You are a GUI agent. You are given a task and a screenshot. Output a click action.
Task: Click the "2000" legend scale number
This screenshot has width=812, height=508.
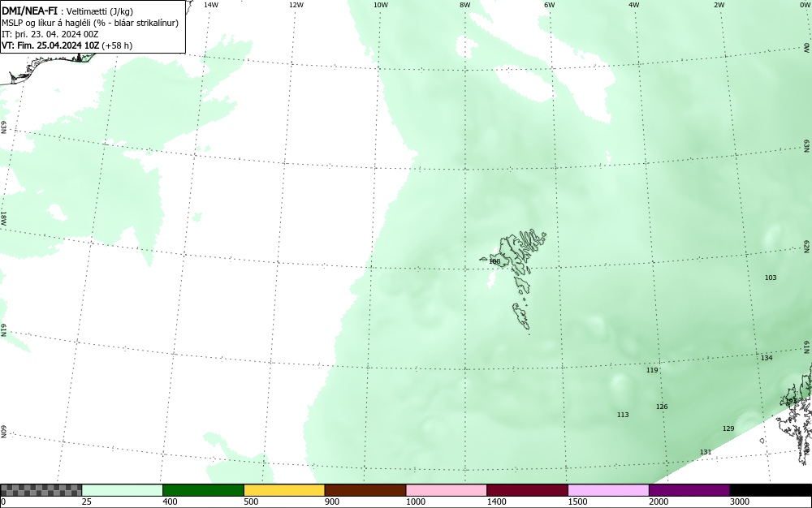(x=659, y=502)
